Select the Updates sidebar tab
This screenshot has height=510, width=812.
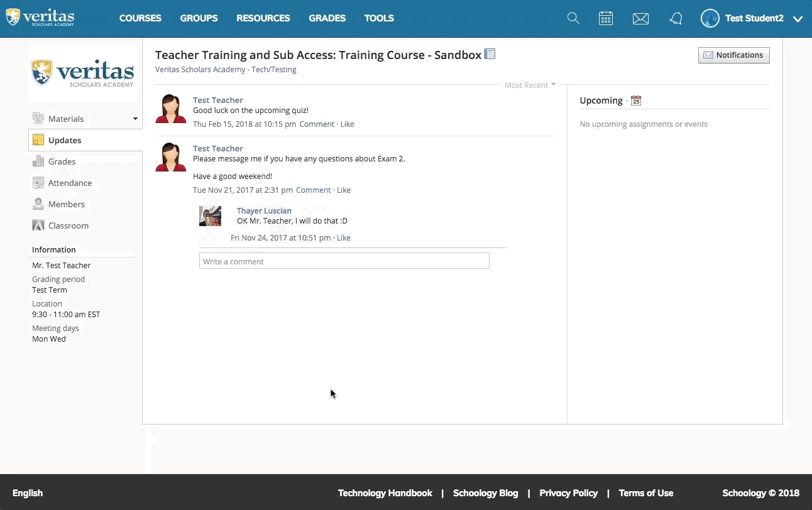pyautogui.click(x=85, y=140)
